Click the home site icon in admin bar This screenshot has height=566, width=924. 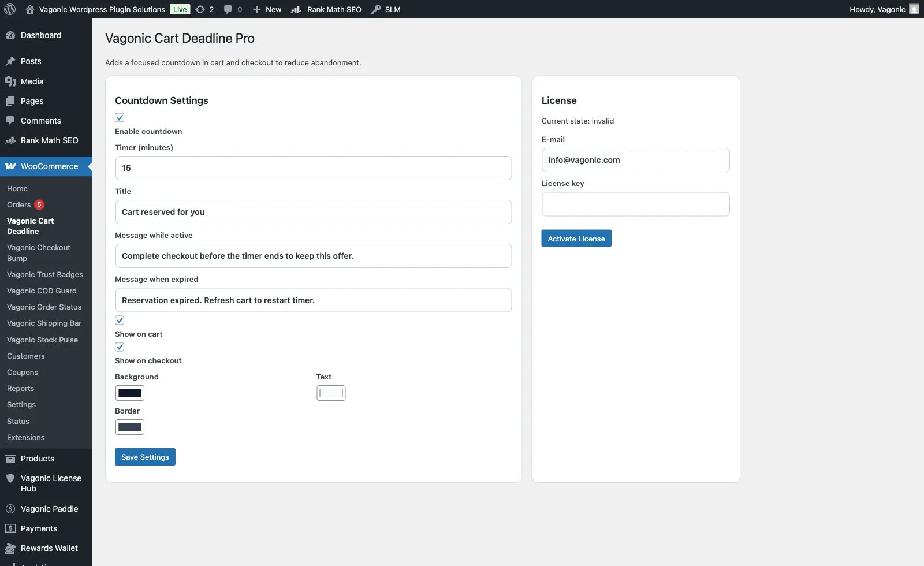click(x=30, y=9)
